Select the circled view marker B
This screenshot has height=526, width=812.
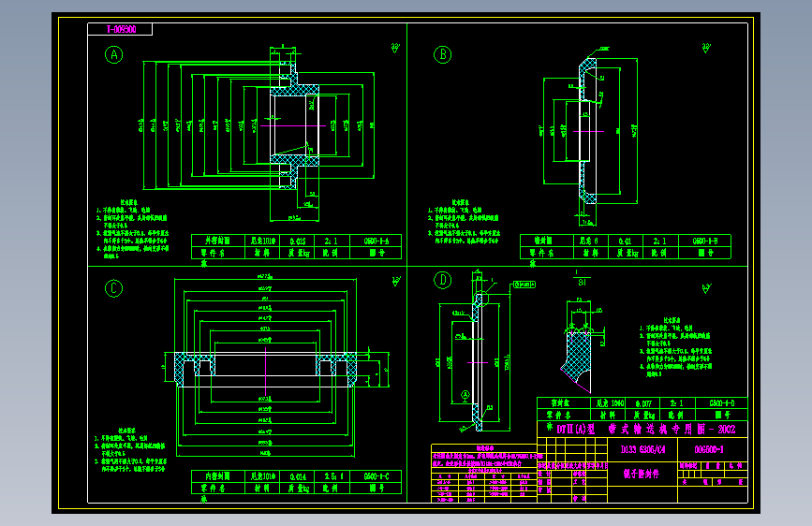443,54
